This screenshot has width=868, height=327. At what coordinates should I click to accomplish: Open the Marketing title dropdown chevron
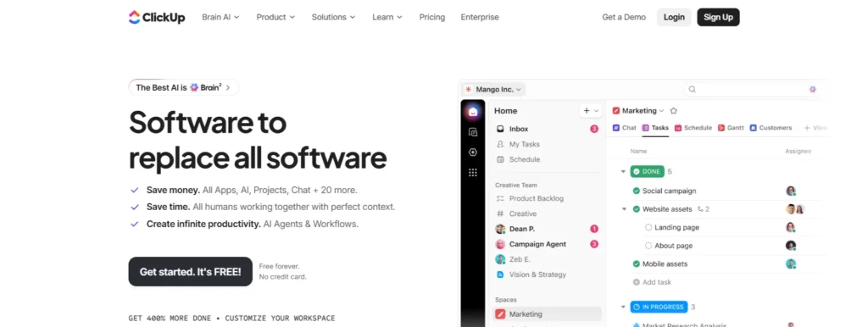[x=661, y=111]
